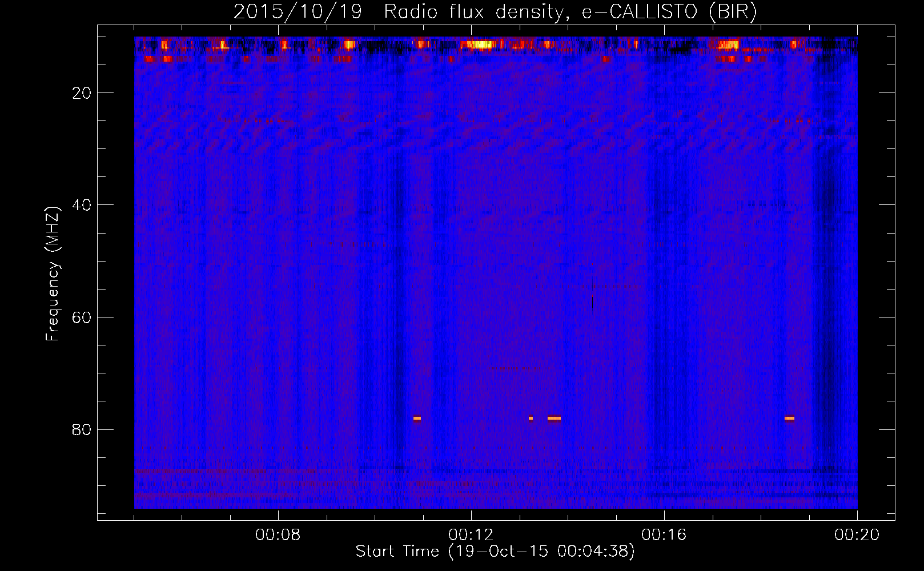Click the small orange 78 MHz marker near 00:13:15
Image resolution: width=924 pixels, height=571 pixels.
click(531, 419)
